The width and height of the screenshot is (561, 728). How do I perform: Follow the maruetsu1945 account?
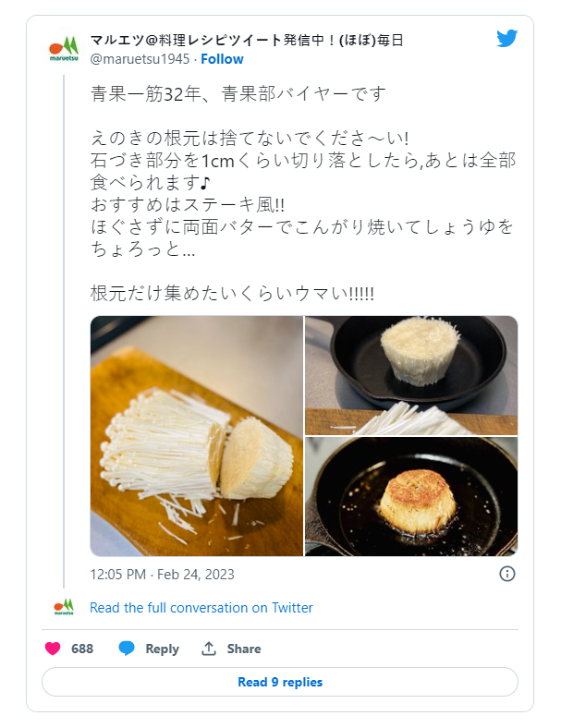(222, 59)
